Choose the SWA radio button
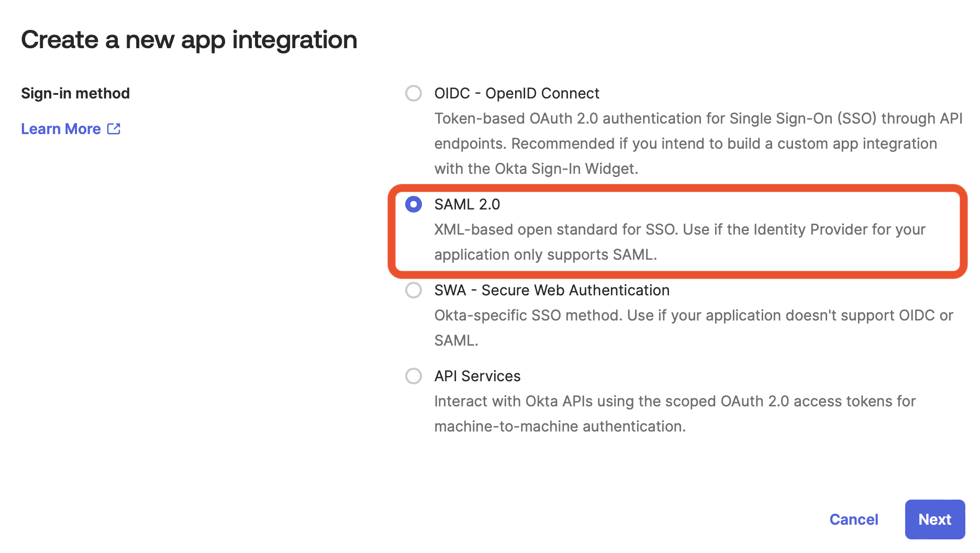Viewport: 980px width, 553px height. [x=414, y=290]
